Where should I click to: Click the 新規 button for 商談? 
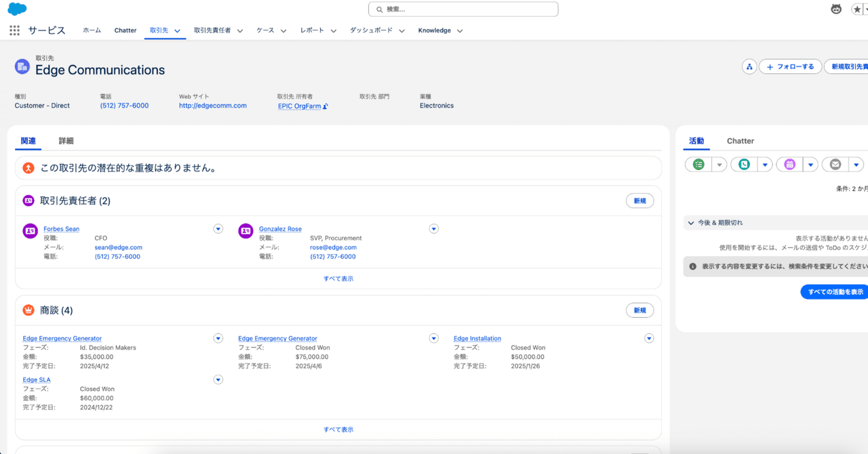[x=639, y=310]
